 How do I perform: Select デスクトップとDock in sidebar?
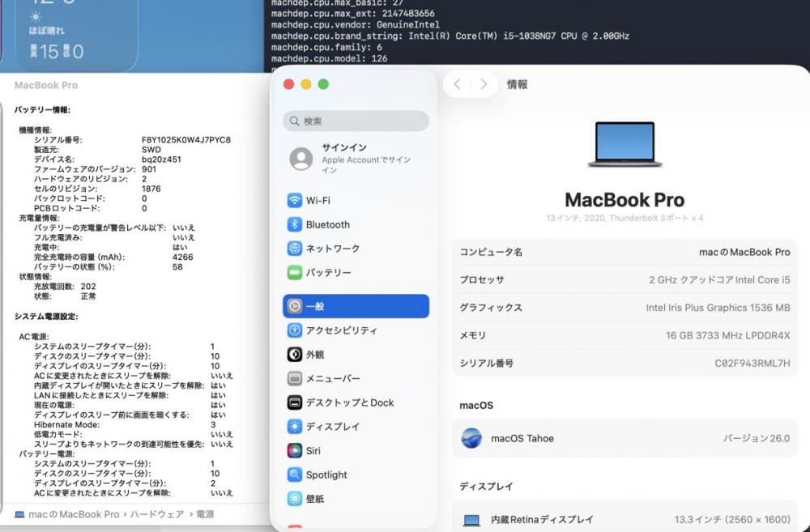click(x=356, y=402)
